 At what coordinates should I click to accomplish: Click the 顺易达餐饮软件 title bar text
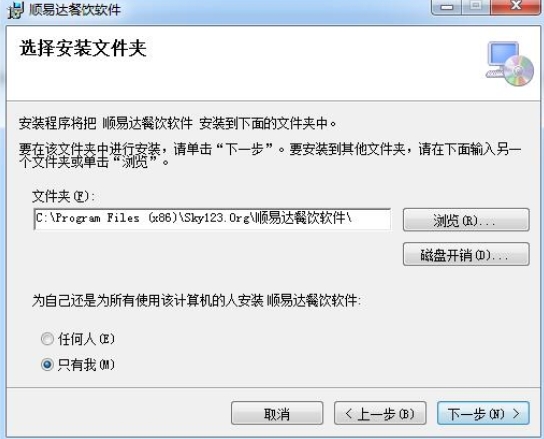tap(75, 10)
